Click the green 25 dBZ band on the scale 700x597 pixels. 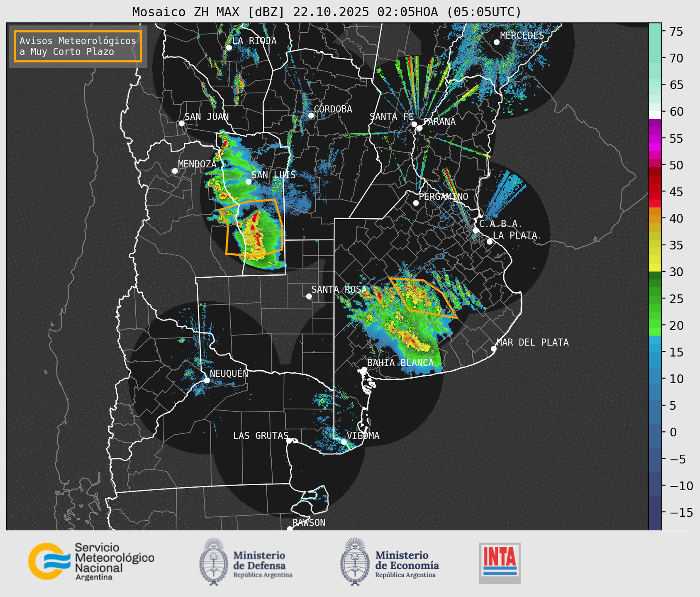coord(655,298)
